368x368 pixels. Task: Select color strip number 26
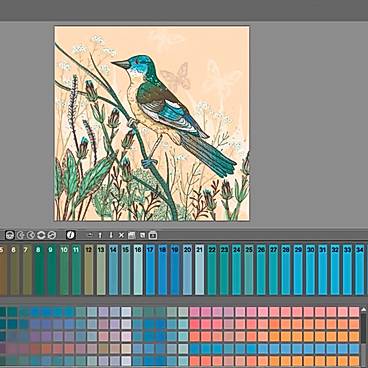[x=261, y=269]
